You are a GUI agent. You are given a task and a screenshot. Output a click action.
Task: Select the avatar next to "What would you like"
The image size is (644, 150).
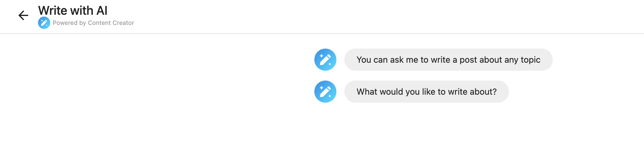click(x=325, y=92)
